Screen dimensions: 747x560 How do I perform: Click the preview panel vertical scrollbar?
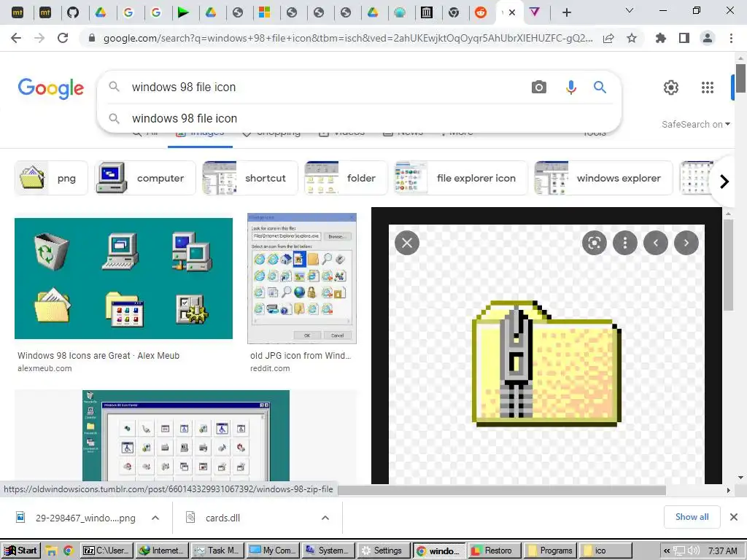(x=727, y=265)
